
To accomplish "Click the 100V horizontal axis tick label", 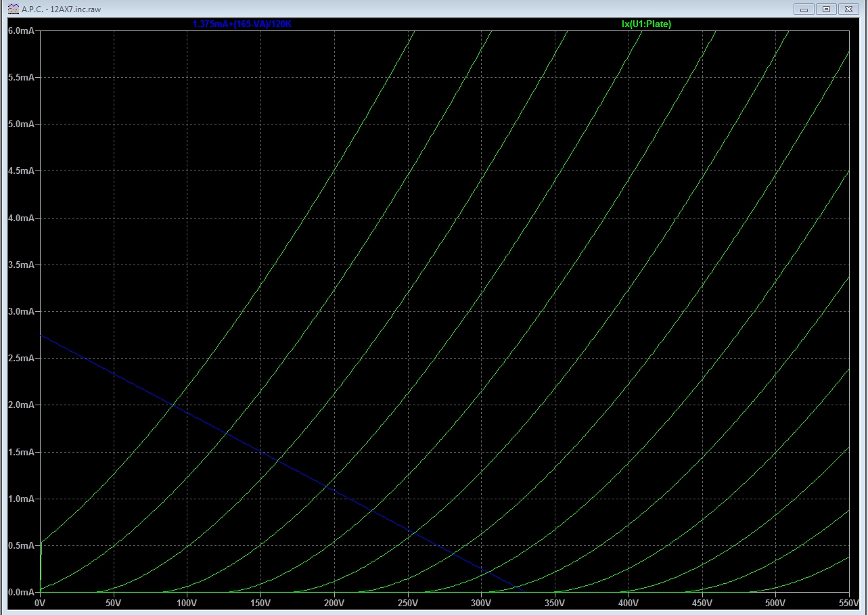I will [187, 602].
